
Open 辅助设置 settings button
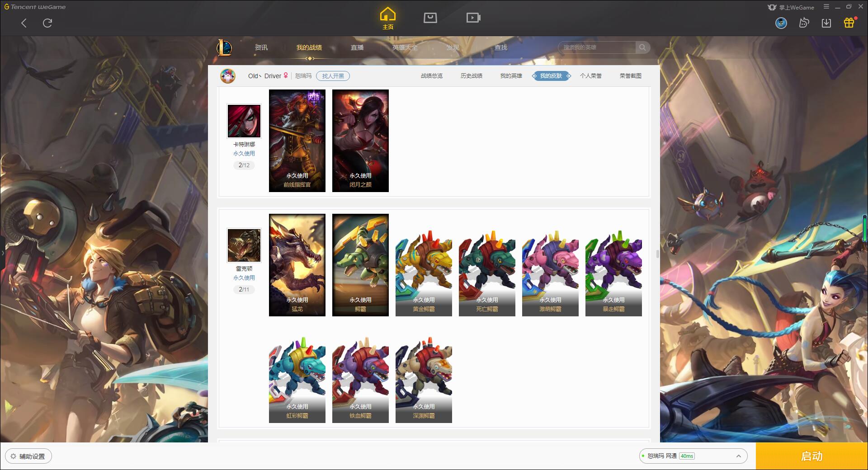click(x=28, y=456)
